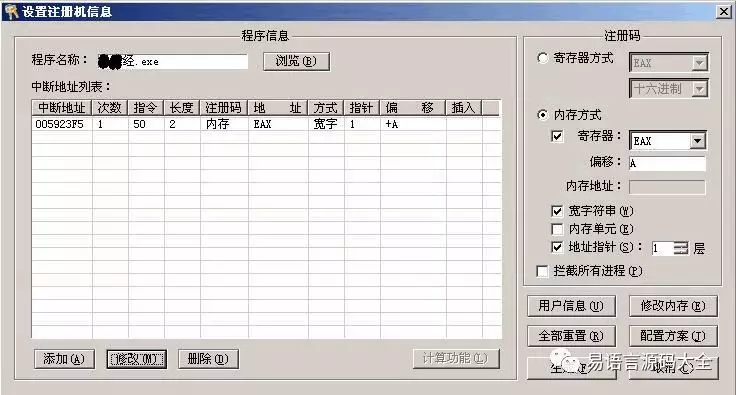Select the 寄存器方式 radio button
The height and width of the screenshot is (395, 736).
click(543, 58)
